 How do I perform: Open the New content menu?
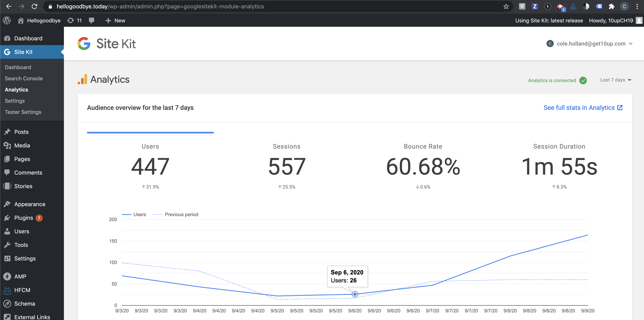[115, 21]
